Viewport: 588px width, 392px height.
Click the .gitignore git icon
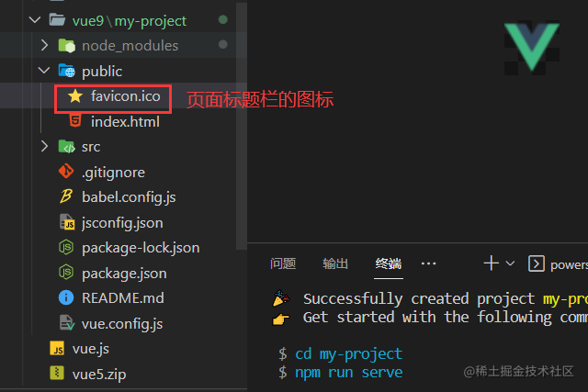coord(66,172)
